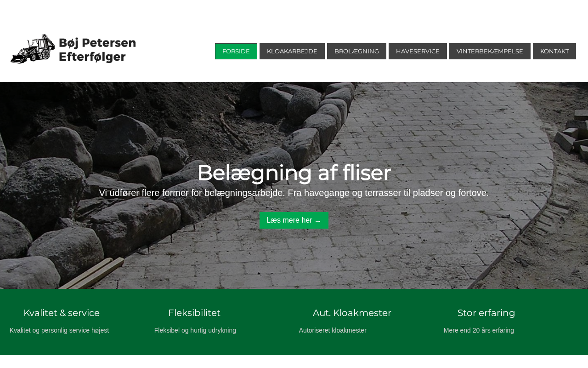
Task: Go to the Brolægning page
Action: tap(356, 51)
